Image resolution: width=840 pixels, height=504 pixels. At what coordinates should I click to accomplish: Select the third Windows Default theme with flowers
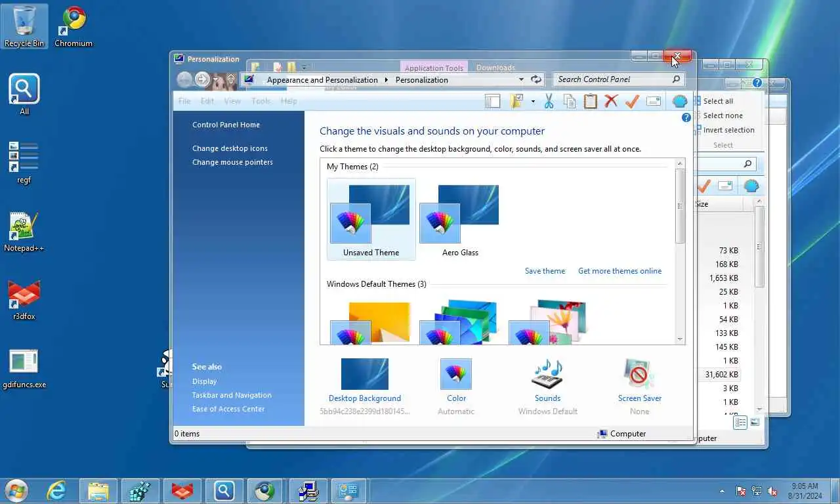(549, 322)
